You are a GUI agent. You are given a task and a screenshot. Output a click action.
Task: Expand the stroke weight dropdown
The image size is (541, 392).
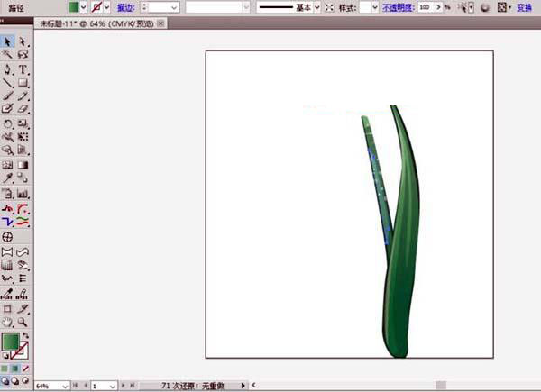(174, 7)
